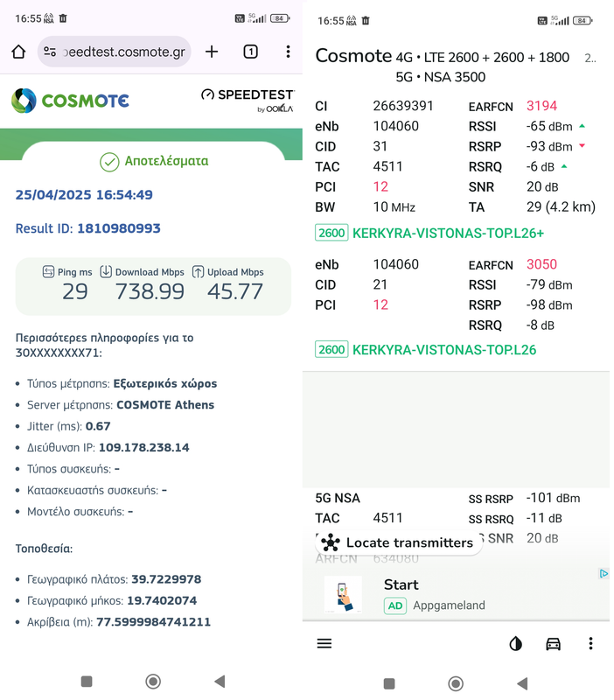614x700 pixels.
Task: Select the Result ID 1810980993
Action: pyautogui.click(x=119, y=228)
